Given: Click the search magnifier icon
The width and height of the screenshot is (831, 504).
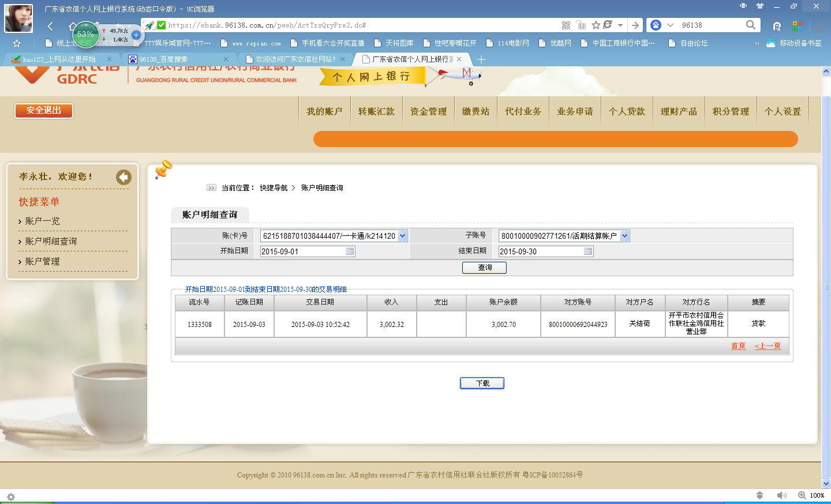Looking at the screenshot, I should [750, 25].
